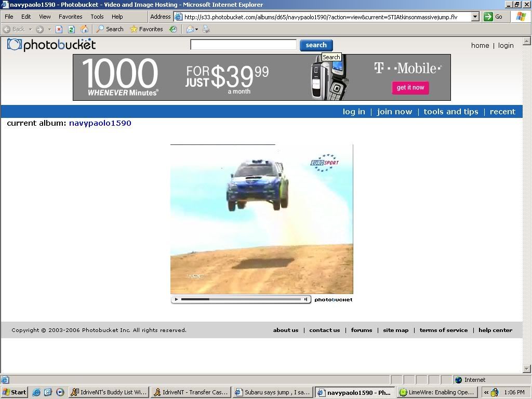Open the 'recent' link
This screenshot has width=532, height=399.
point(502,112)
